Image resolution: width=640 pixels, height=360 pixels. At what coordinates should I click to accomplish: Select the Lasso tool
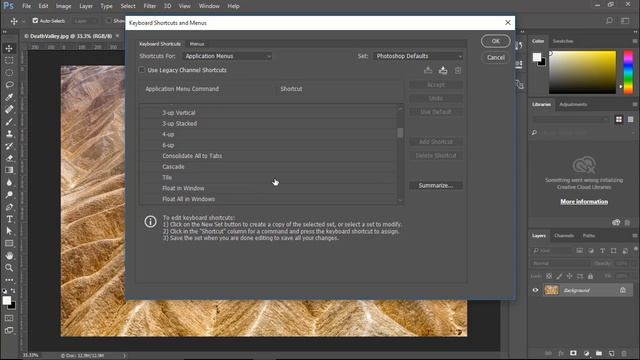click(9, 85)
